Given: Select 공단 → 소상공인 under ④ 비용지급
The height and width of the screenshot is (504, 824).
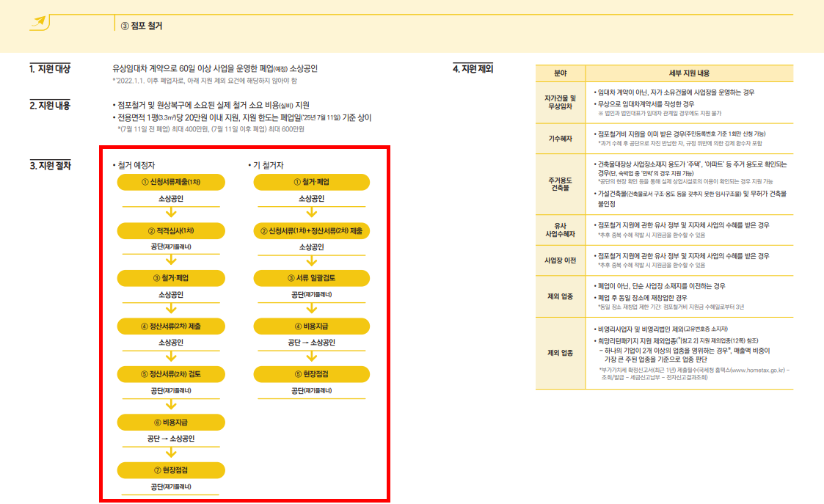Looking at the screenshot, I should [x=312, y=342].
